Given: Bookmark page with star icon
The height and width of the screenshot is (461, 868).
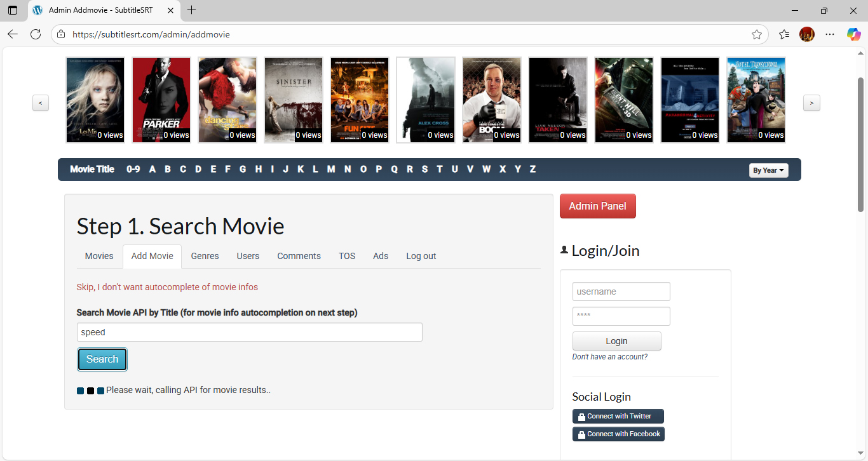Looking at the screenshot, I should pyautogui.click(x=756, y=34).
